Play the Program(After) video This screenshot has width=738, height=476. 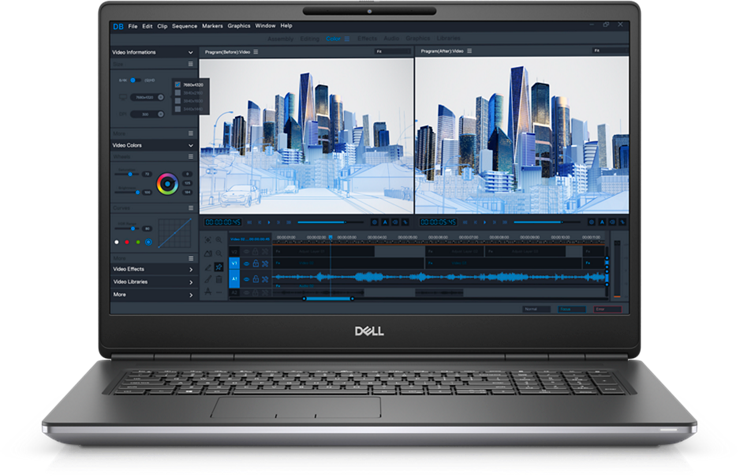485,222
